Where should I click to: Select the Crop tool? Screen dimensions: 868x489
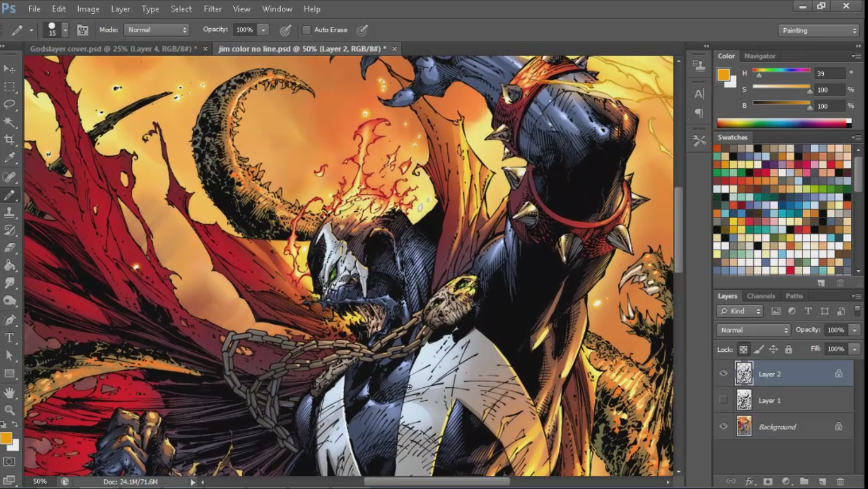[x=10, y=140]
